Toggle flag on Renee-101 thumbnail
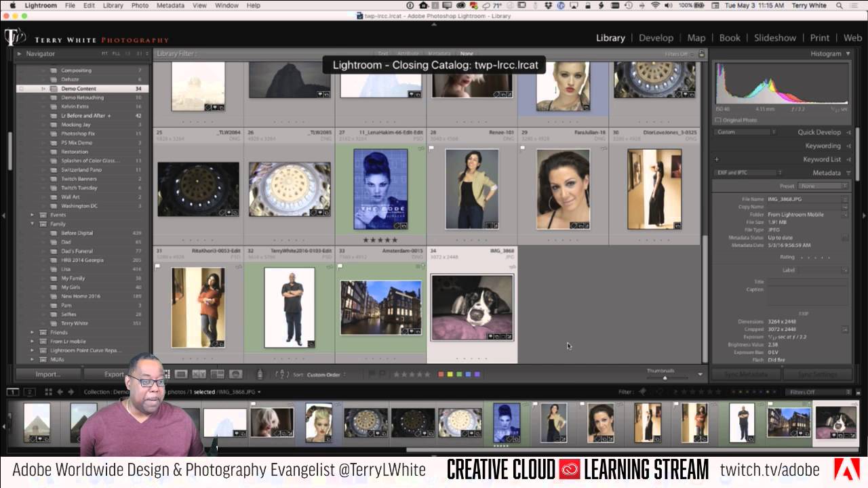The image size is (868, 488). (x=431, y=147)
